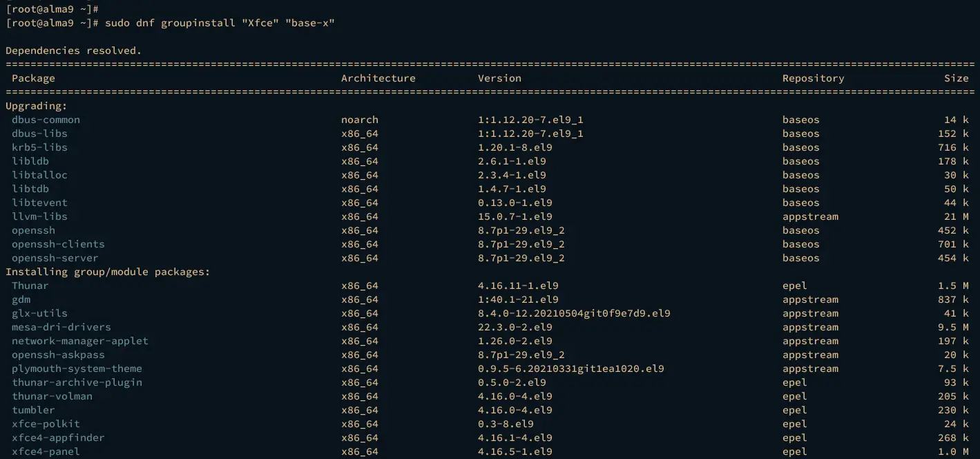Screen dimensions: 980x459
Task: Select the '8.4.0-12.20210504git0f9e7d9.el9' version string
Action: pos(574,313)
